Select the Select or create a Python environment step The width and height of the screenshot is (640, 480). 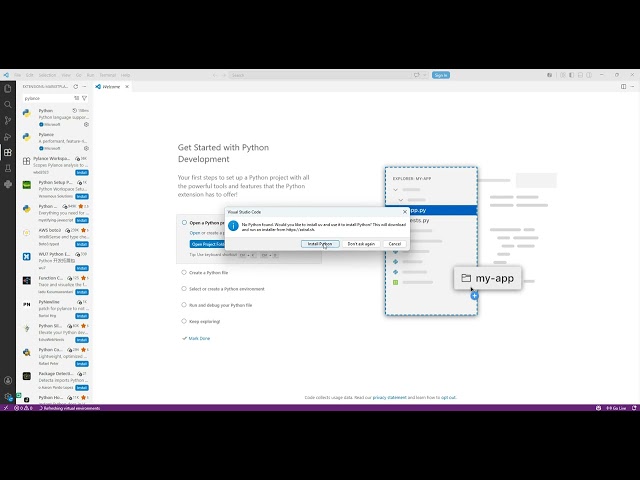(223, 289)
